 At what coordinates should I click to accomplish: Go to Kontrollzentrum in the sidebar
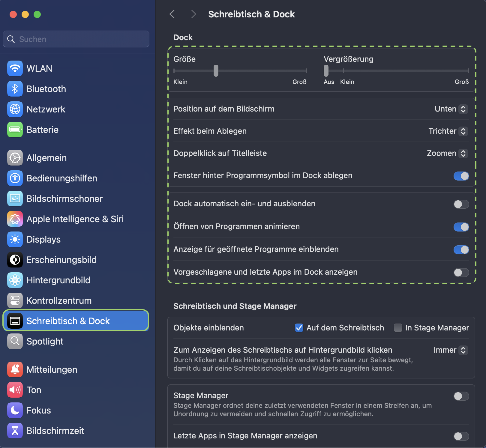pos(59,300)
